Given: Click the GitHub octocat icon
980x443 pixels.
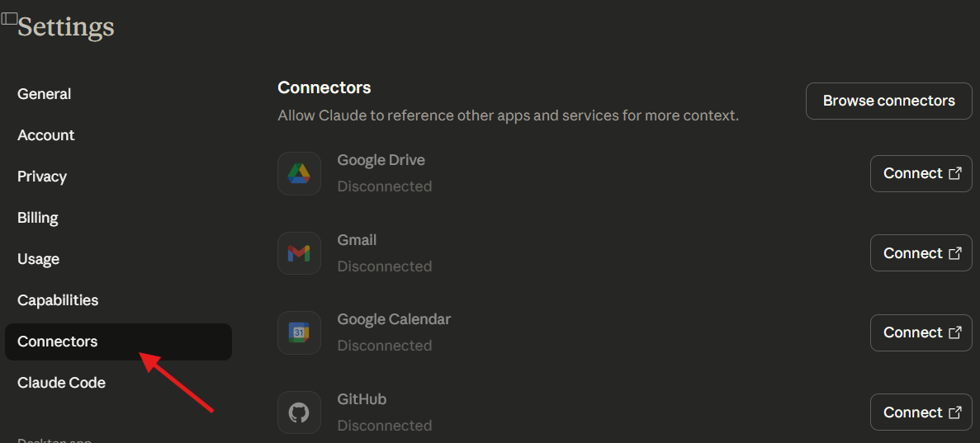Looking at the screenshot, I should coord(299,412).
